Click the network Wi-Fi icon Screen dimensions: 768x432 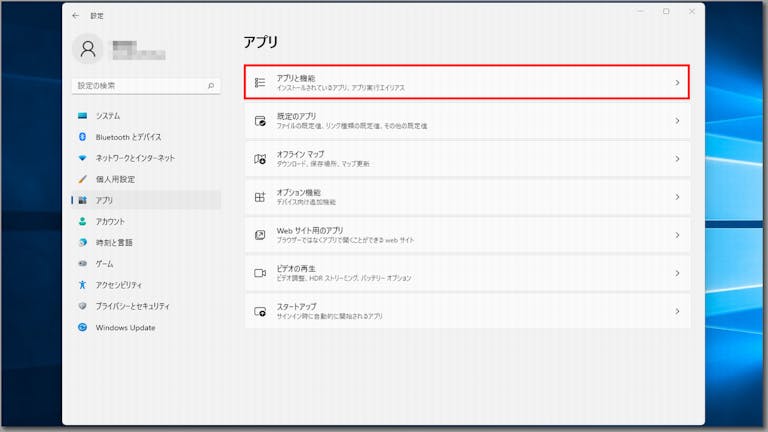(x=82, y=158)
